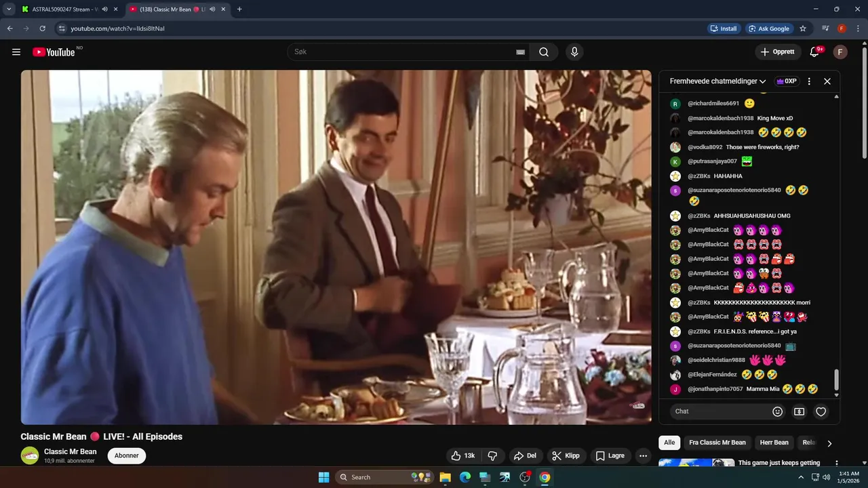Close the live chat panel
Viewport: 868px width, 488px height.
(827, 81)
